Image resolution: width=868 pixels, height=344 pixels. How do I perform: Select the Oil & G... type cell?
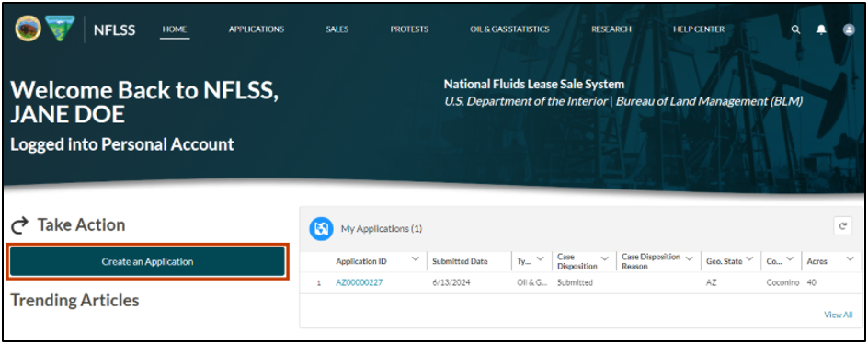coord(532,282)
